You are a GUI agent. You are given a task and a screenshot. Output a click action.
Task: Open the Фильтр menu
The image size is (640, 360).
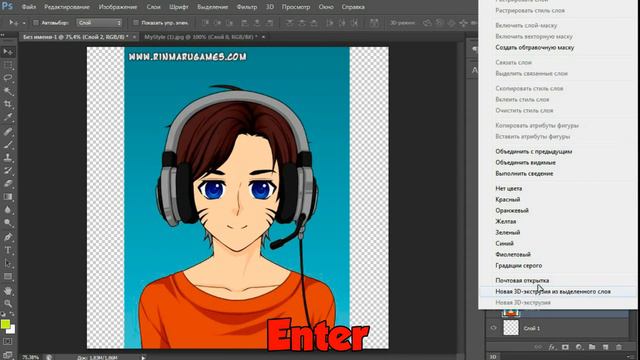click(247, 7)
